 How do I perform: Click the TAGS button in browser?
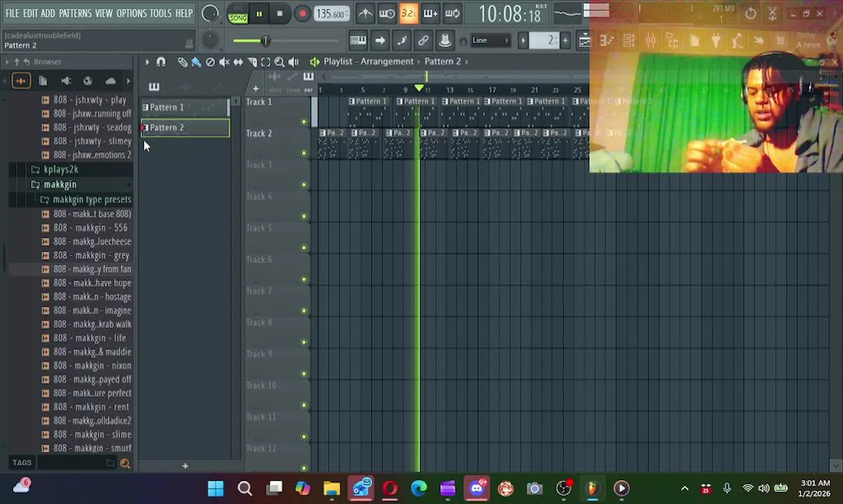[x=22, y=463]
